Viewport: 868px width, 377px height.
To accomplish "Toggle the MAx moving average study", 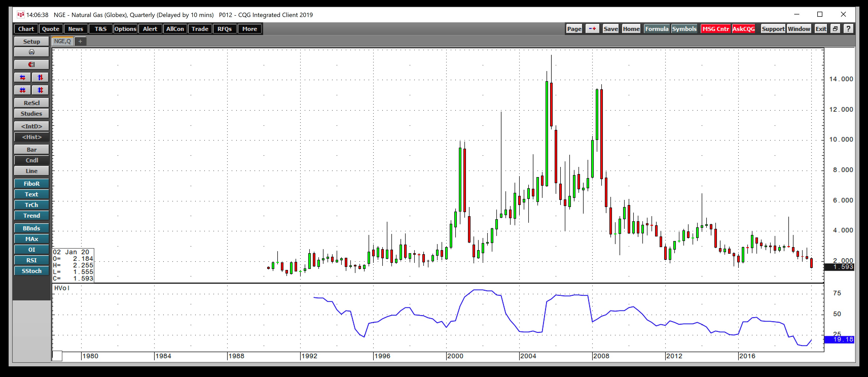I will click(31, 239).
